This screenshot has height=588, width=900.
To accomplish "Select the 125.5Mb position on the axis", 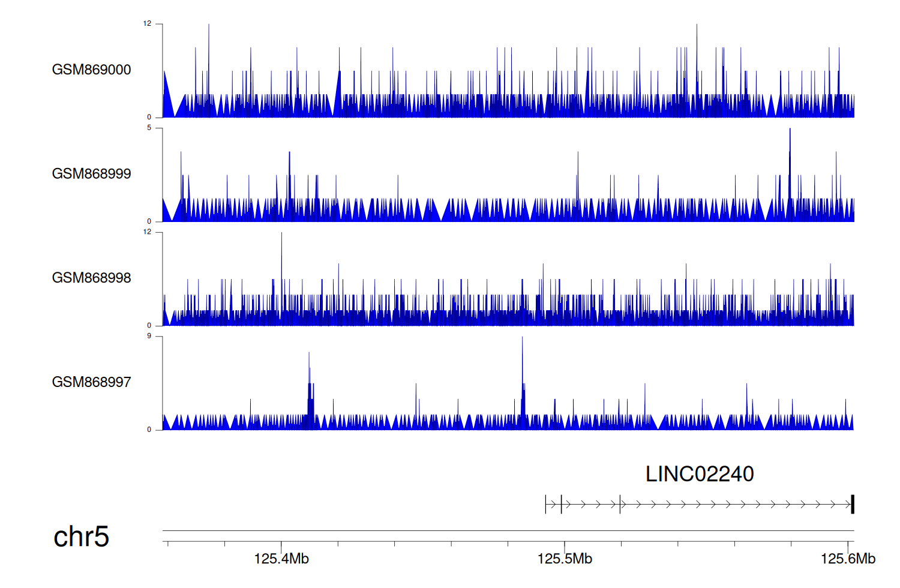I will click(564, 559).
